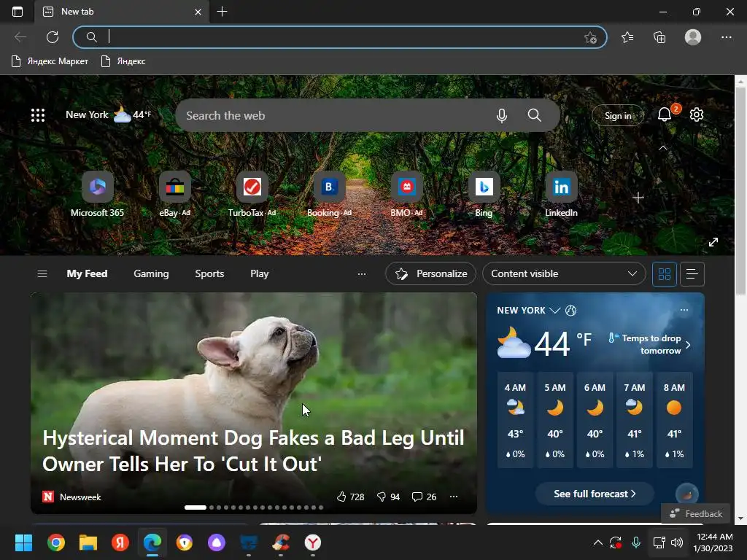This screenshot has width=747, height=560.
Task: Open the taskbar clock and date
Action: tap(713, 542)
